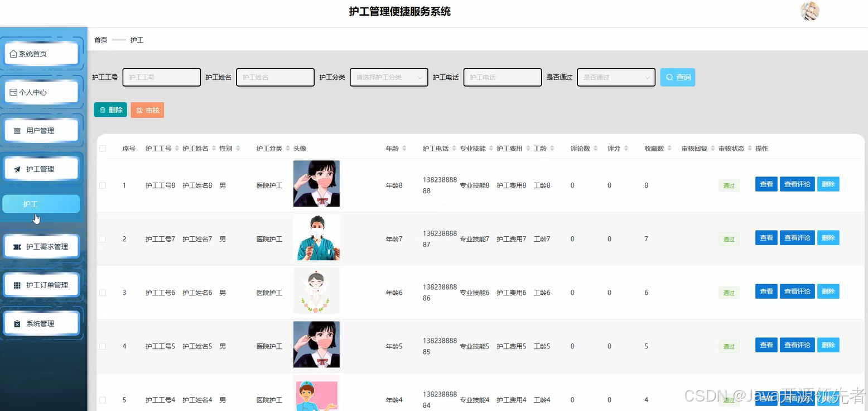The width and height of the screenshot is (868, 411).
Task: Click 查看 for row 护工工号6
Action: 766,291
